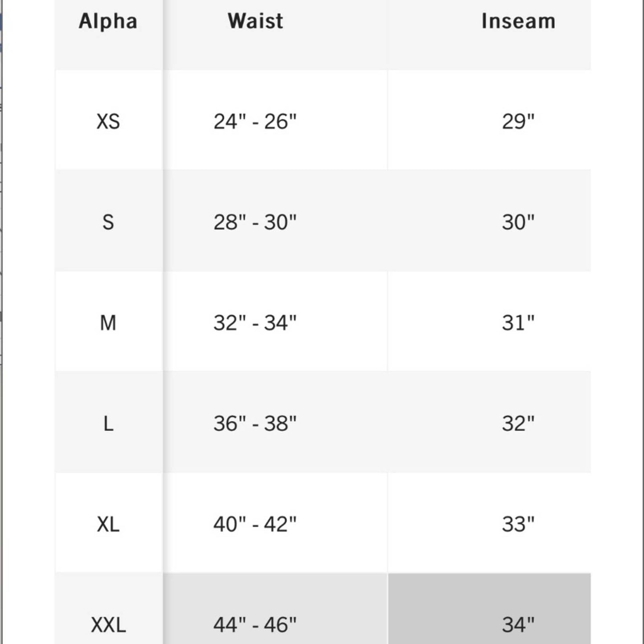Click the 32" inseam value
Image resolution: width=644 pixels, height=644 pixels.
click(518, 423)
